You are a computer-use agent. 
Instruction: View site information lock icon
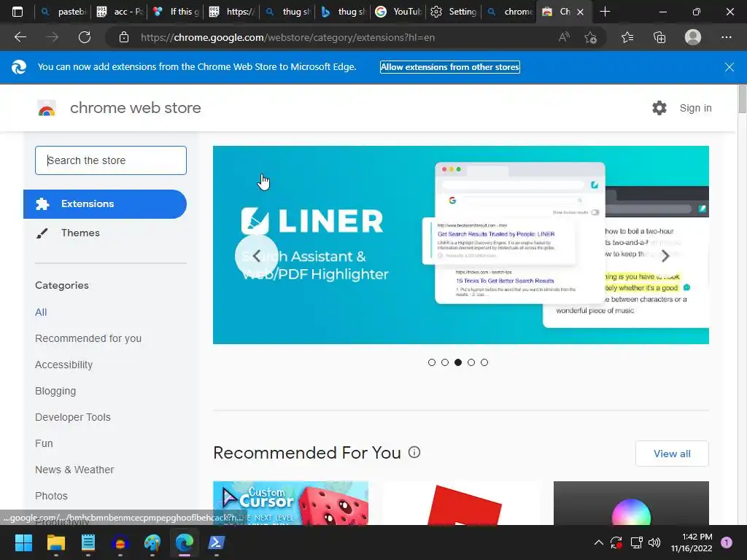click(x=124, y=37)
